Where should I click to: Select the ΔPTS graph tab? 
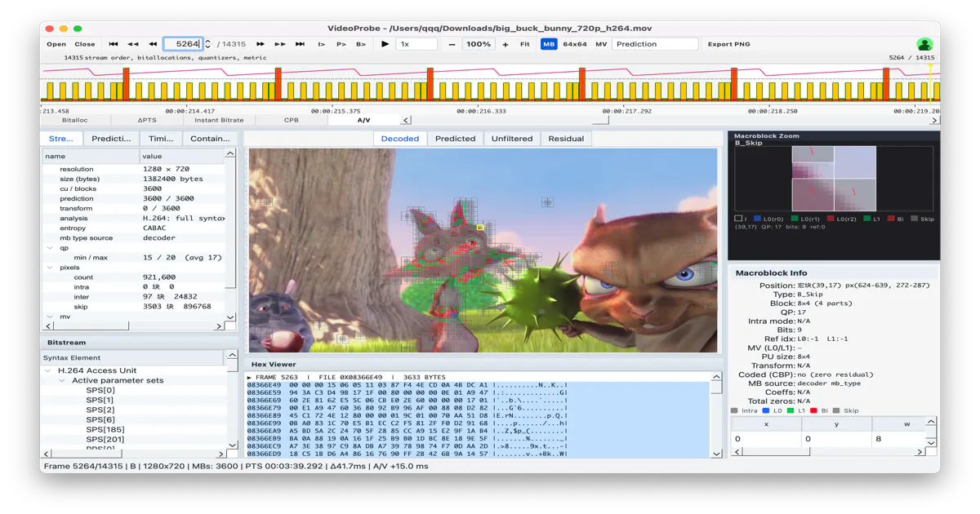[x=147, y=120]
